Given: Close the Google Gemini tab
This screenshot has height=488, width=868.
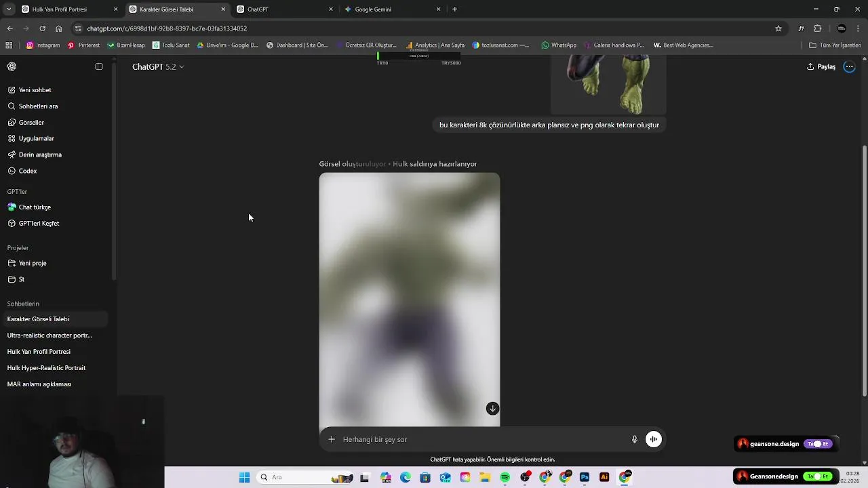Looking at the screenshot, I should (x=438, y=9).
